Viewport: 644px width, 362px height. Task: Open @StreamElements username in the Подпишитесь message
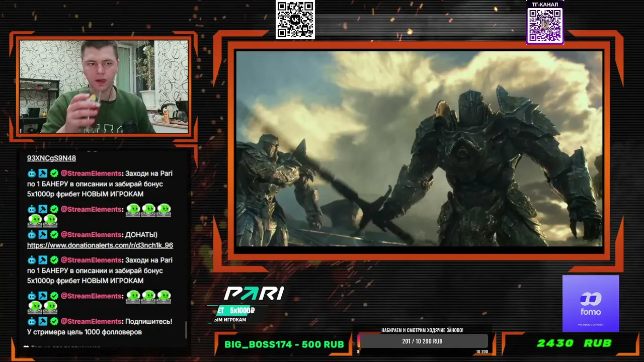click(91, 321)
